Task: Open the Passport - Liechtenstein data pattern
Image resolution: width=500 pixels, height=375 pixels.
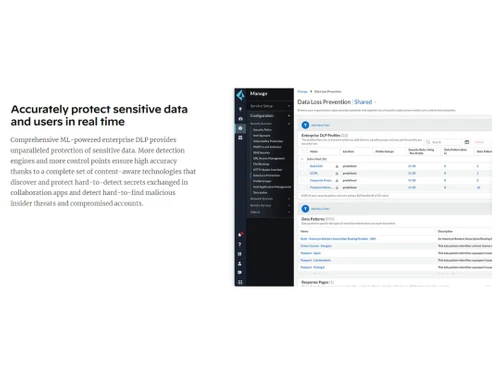Action: click(x=316, y=260)
